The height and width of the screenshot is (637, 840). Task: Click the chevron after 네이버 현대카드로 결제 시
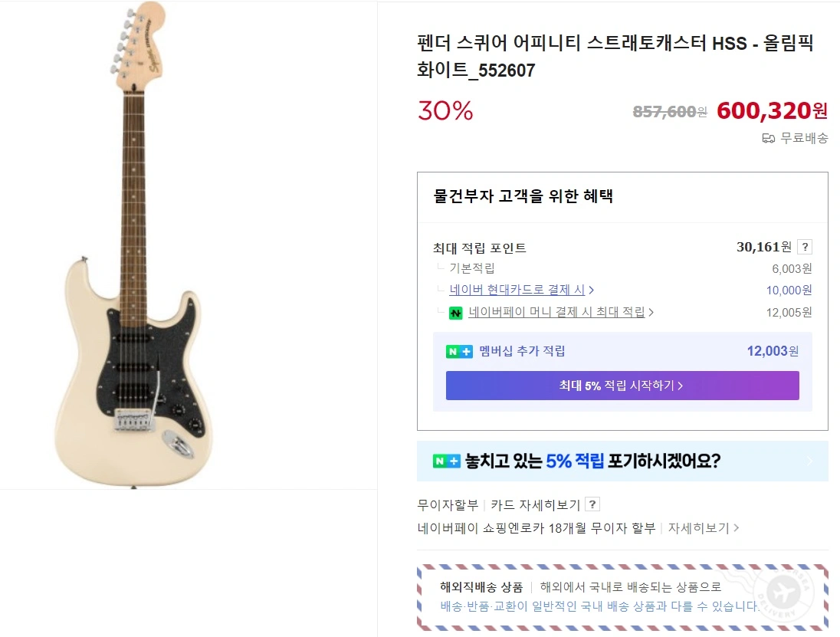[x=592, y=290]
